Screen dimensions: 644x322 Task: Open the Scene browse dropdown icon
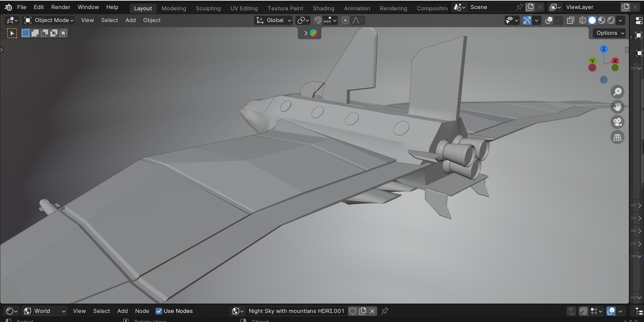pyautogui.click(x=459, y=7)
